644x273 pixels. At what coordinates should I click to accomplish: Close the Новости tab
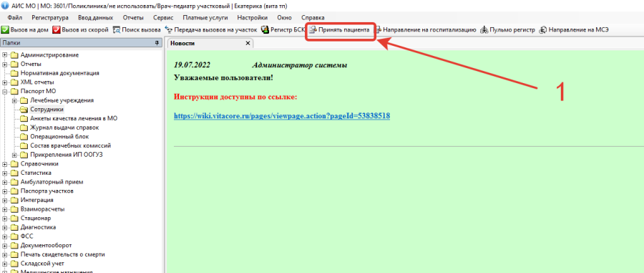pos(248,43)
